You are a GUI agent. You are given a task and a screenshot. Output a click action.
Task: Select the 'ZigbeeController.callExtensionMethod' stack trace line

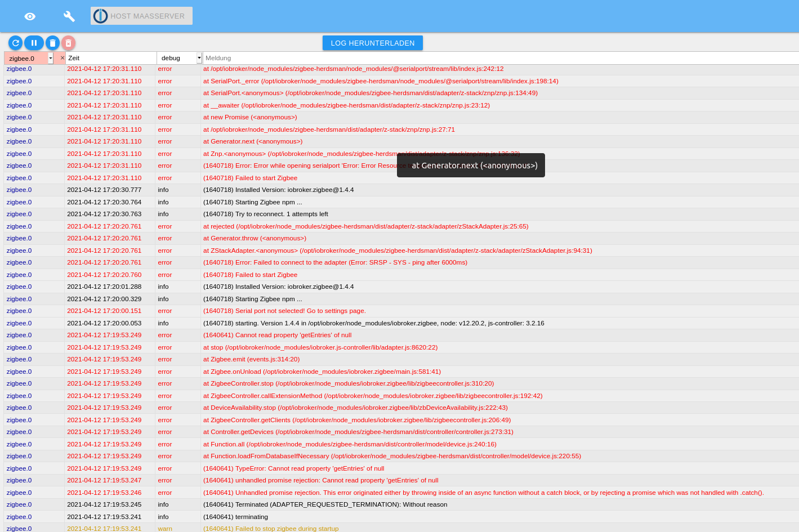373,396
